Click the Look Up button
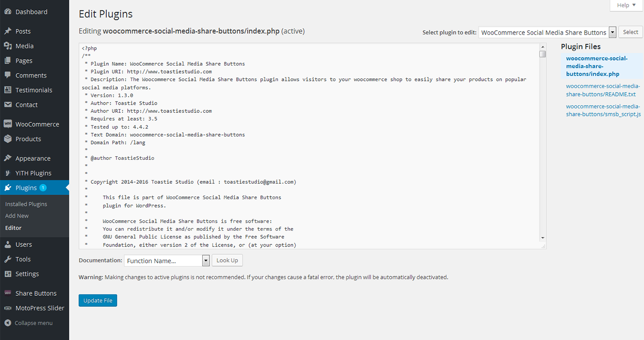Viewport: 644px width, 340px height. (227, 261)
